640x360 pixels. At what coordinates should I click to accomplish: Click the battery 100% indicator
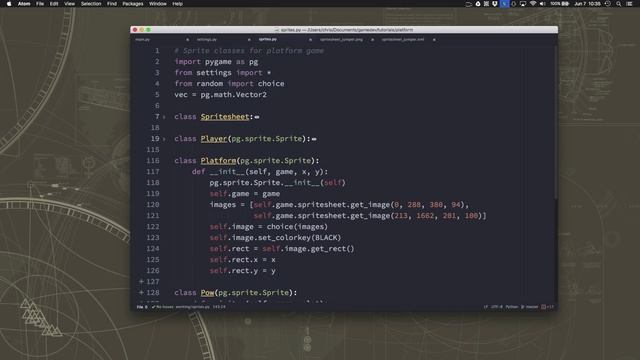[559, 4]
